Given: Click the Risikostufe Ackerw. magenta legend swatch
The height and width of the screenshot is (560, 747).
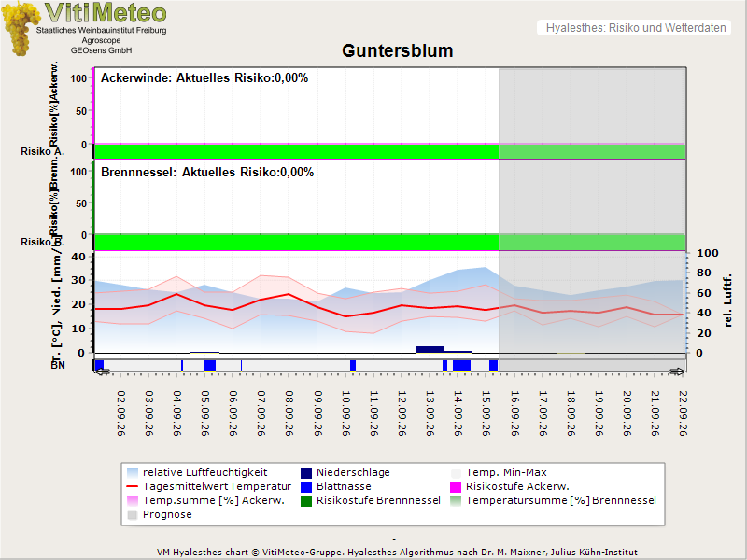Looking at the screenshot, I should (x=456, y=486).
